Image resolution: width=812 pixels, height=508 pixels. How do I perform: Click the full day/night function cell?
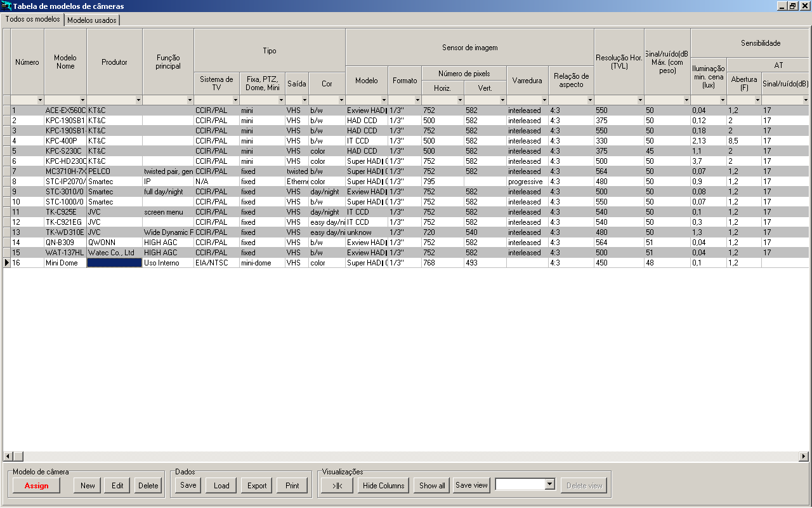click(x=168, y=192)
